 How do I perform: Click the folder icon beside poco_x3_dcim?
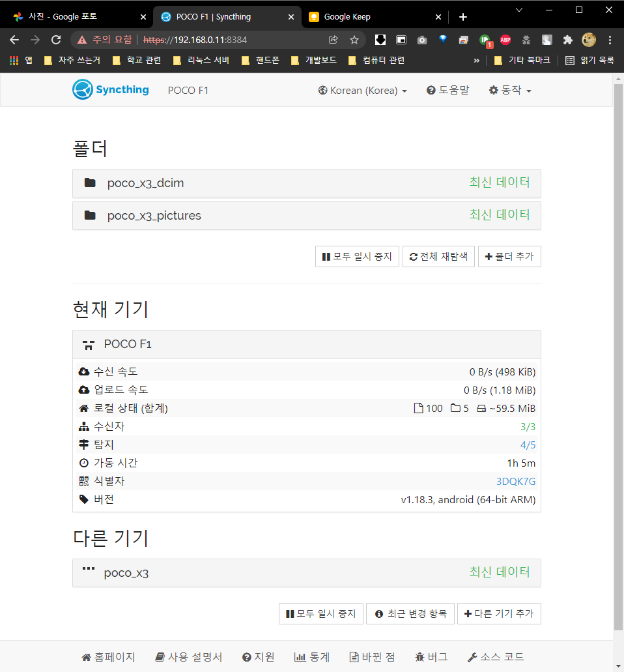tap(90, 183)
